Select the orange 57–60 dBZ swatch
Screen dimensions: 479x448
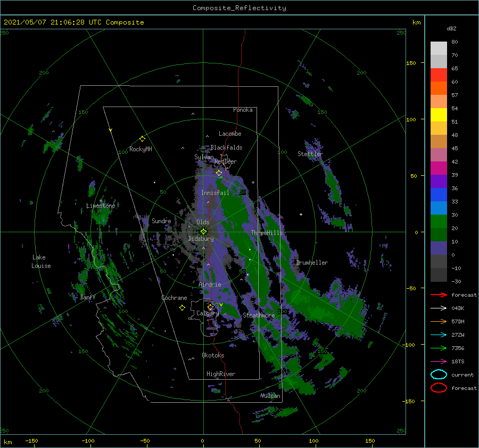pos(439,88)
